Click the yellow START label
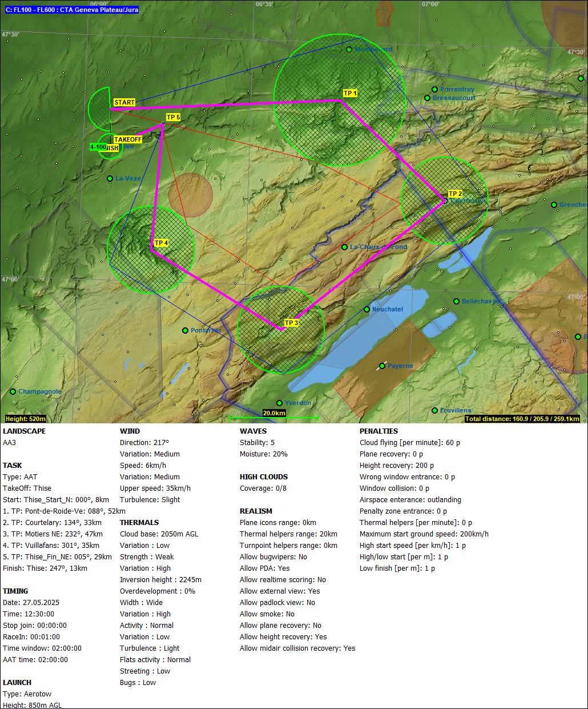 [124, 103]
